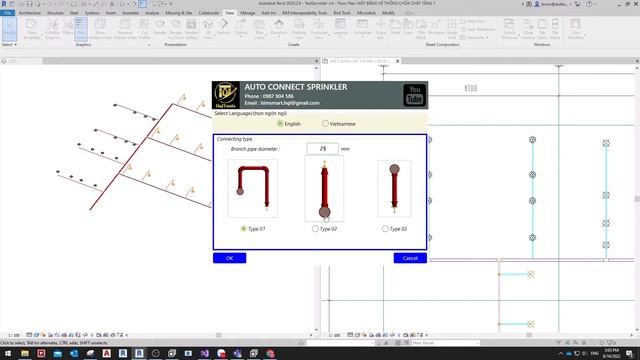Choose the Type 01 connection radio button
This screenshot has height=360, width=640.
coord(244,229)
